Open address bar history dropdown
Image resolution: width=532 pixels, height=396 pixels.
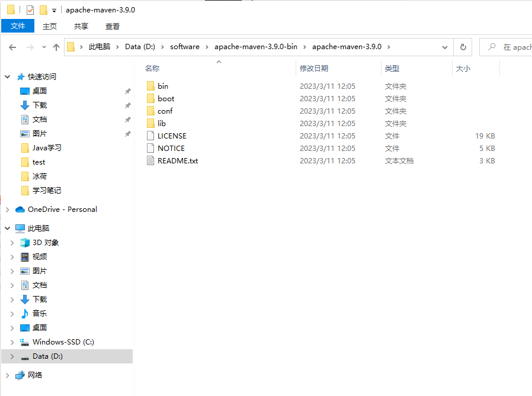click(445, 47)
